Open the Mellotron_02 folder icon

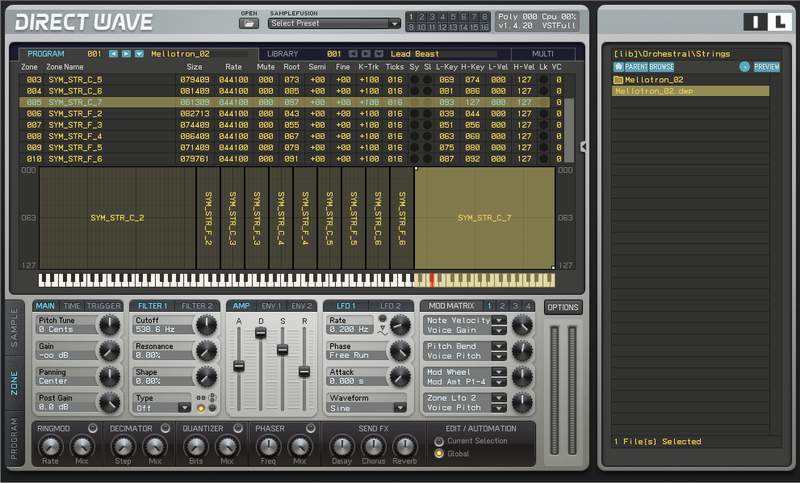click(x=618, y=80)
